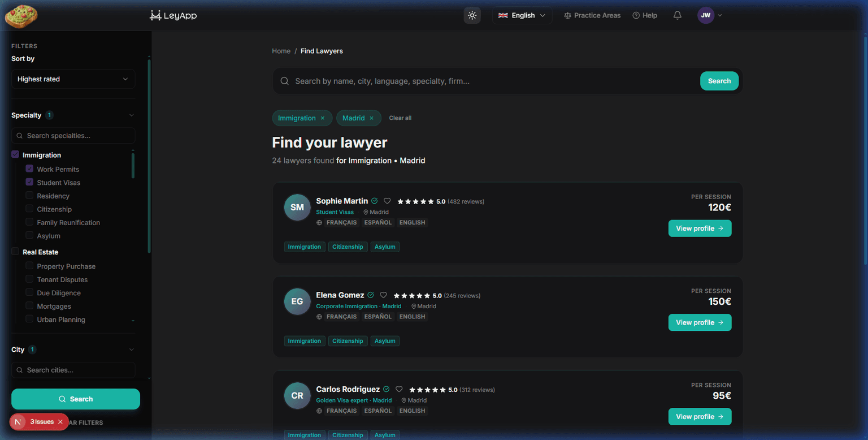Screen dimensions: 868x440
Task: Favorite Sophie Martin via the heart icon
Action: tap(387, 201)
